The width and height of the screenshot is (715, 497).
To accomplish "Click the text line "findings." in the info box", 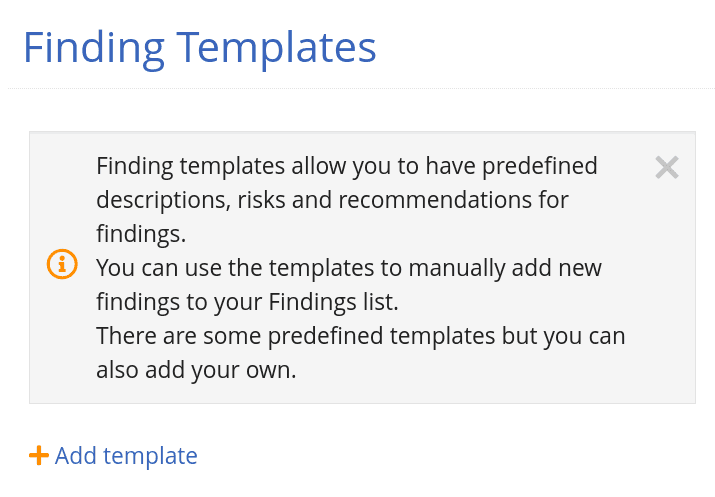I will click(141, 234).
